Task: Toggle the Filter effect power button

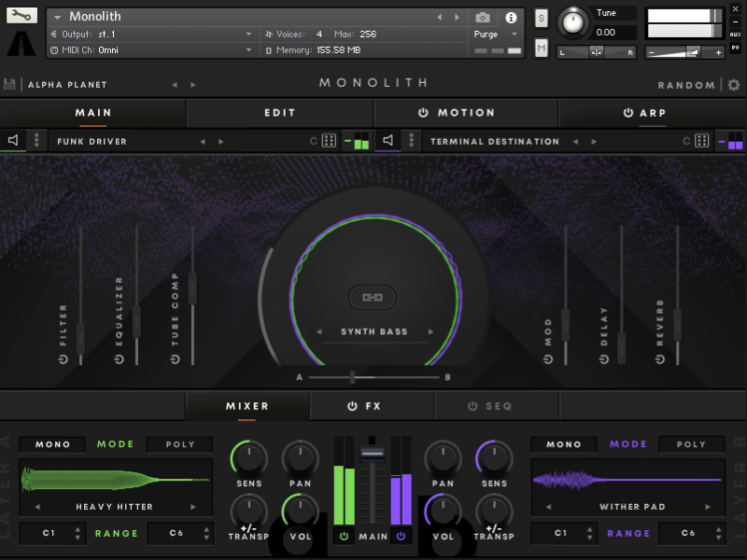Action: point(63,359)
